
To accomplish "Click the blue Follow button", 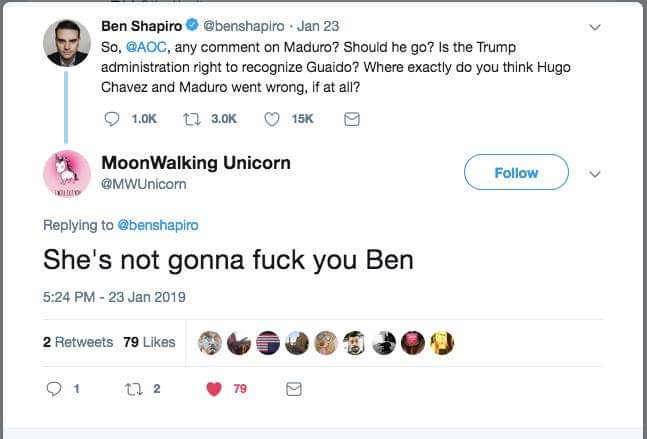I will 516,173.
